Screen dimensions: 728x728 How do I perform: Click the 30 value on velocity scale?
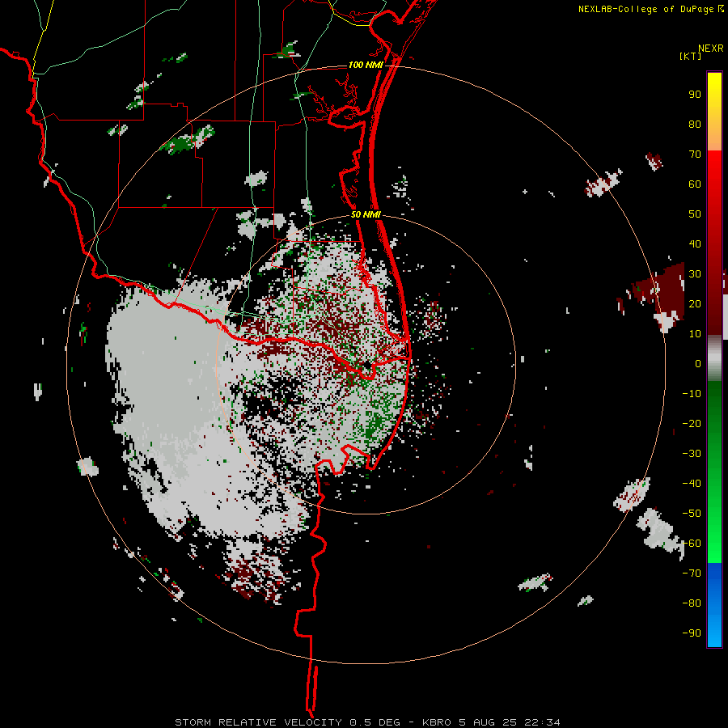click(x=695, y=274)
